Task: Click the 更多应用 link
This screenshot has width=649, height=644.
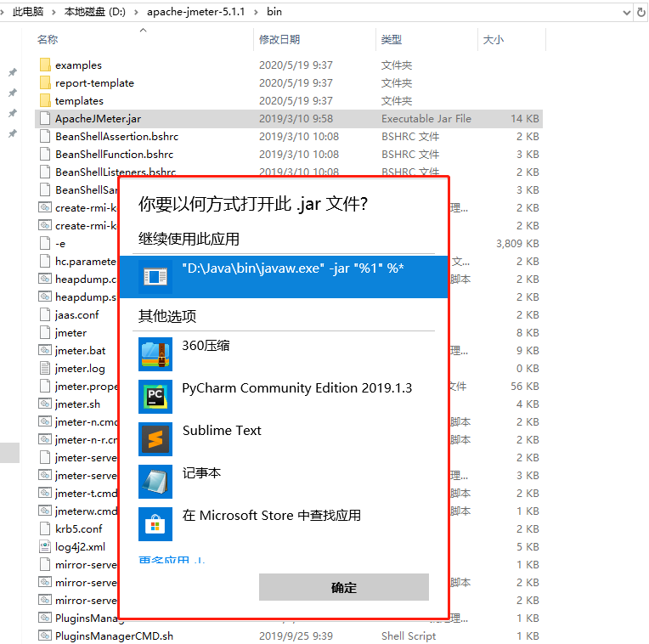Action: [x=172, y=559]
